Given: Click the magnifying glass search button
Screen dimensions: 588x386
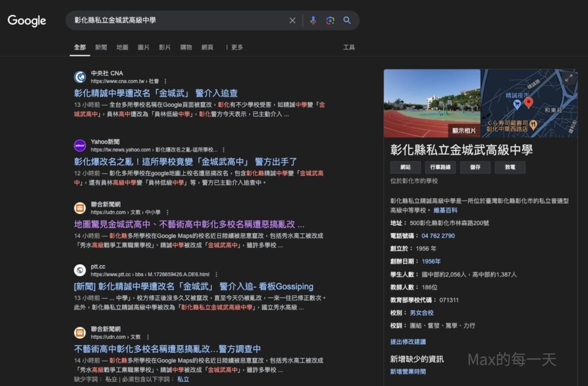Looking at the screenshot, I should 347,21.
